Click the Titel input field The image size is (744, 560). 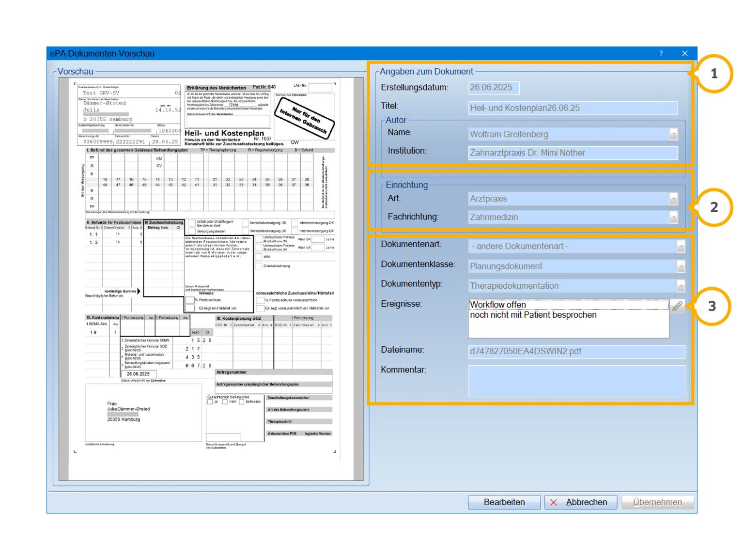click(x=573, y=108)
